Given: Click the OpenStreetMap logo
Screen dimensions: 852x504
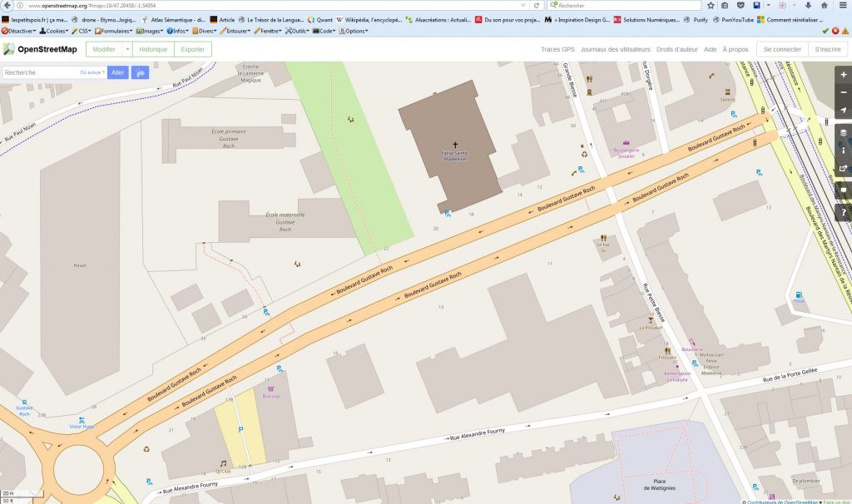Looking at the screenshot, I should tap(41, 49).
